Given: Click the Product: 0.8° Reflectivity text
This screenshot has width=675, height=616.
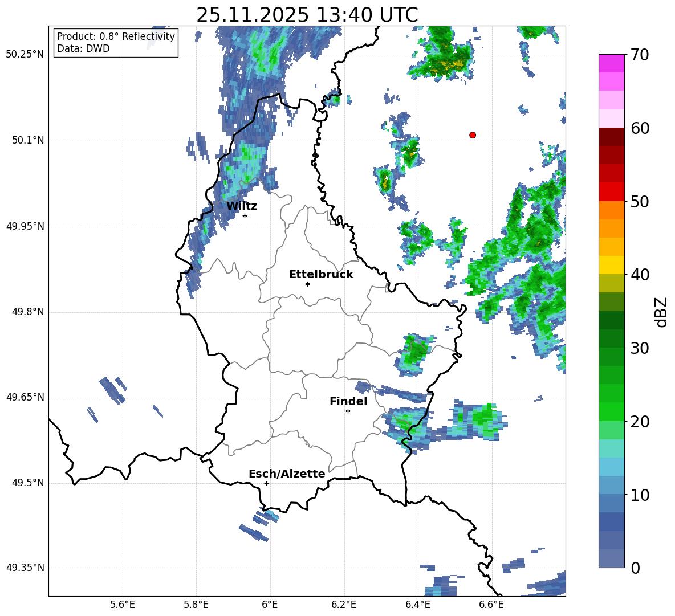Looking at the screenshot, I should [x=116, y=36].
